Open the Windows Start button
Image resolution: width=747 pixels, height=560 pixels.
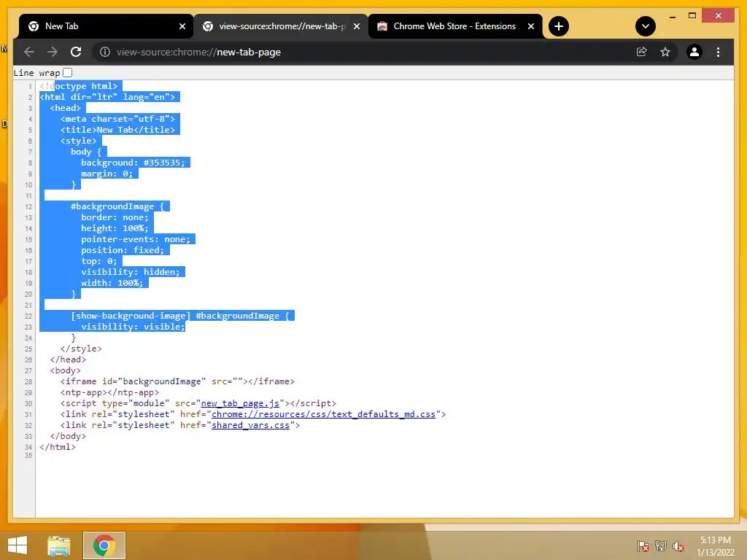click(x=18, y=545)
